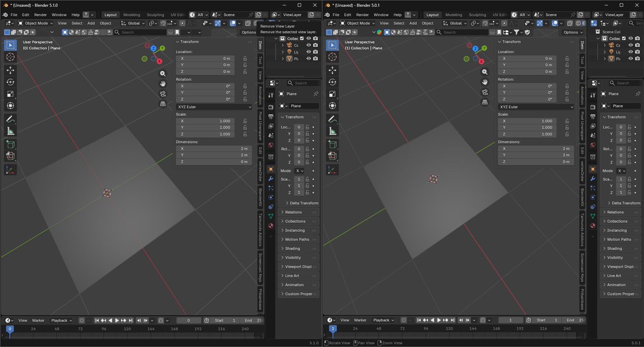The image size is (644, 347).
Task: Select the Measure tool in Blender 5.1.0
Action: tap(10, 131)
